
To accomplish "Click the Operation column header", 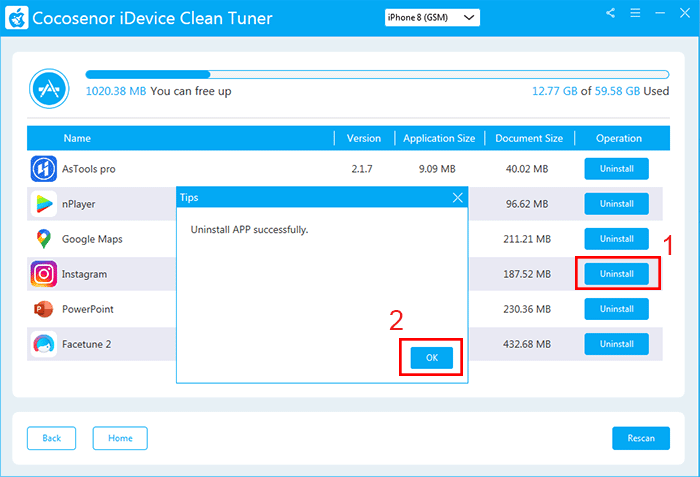I will pyautogui.click(x=619, y=138).
